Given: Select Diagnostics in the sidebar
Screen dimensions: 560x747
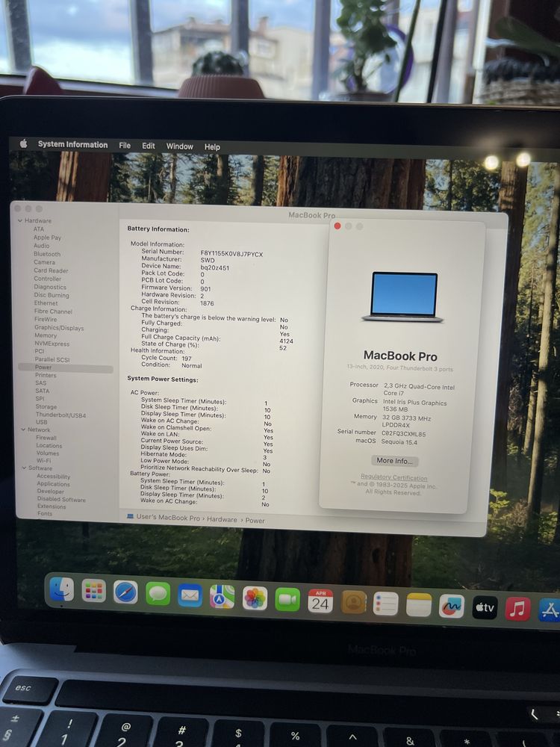Looking at the screenshot, I should [x=50, y=287].
